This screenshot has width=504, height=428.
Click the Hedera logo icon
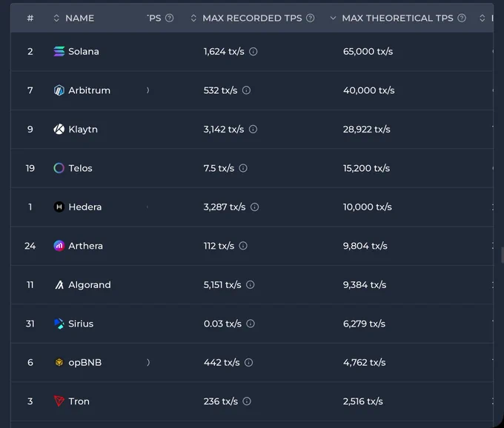pos(59,207)
